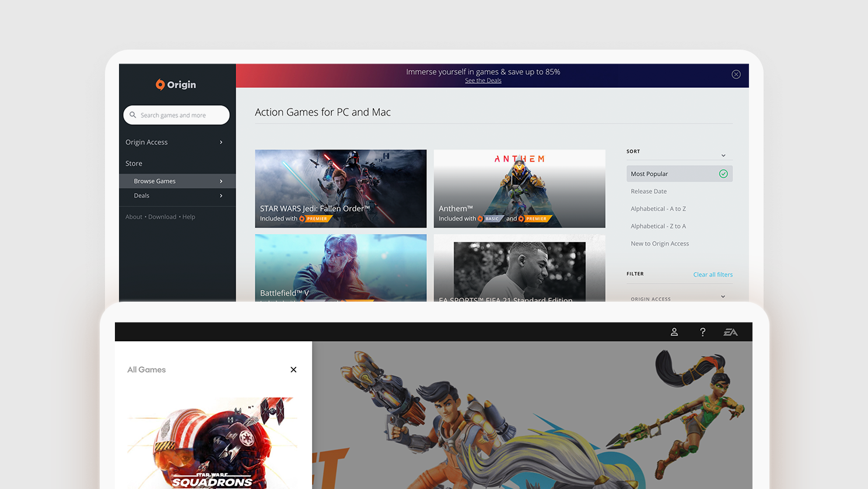
Task: Open the FIFA 21 Standard Edition tile
Action: point(519,268)
